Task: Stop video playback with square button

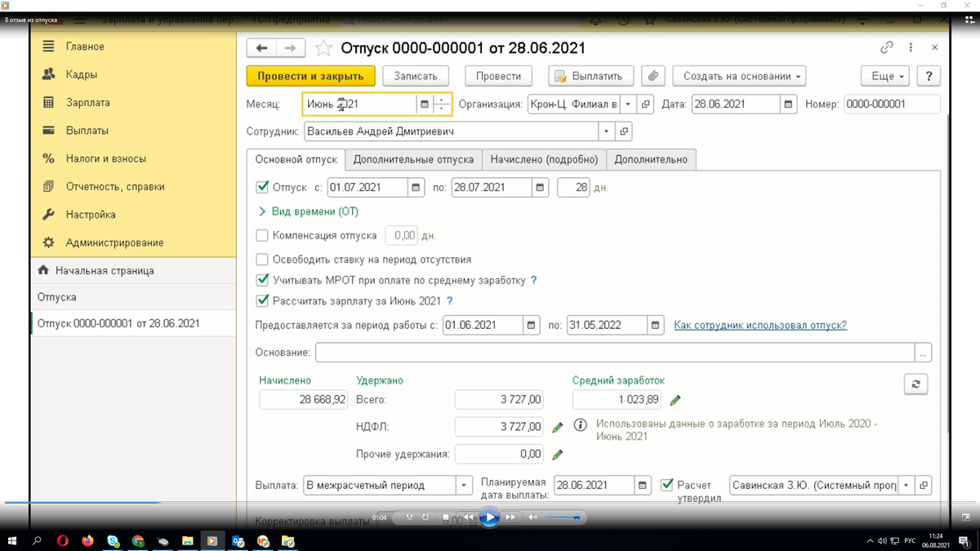Action: pyautogui.click(x=446, y=517)
